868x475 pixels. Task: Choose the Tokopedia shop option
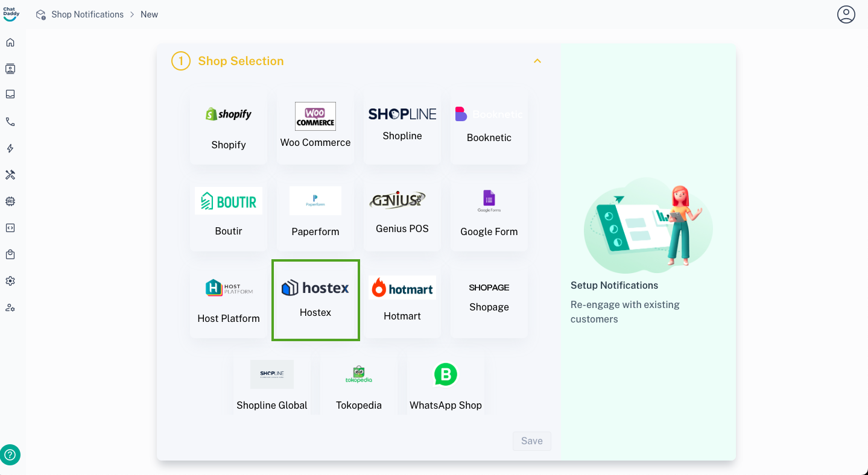pyautogui.click(x=359, y=383)
